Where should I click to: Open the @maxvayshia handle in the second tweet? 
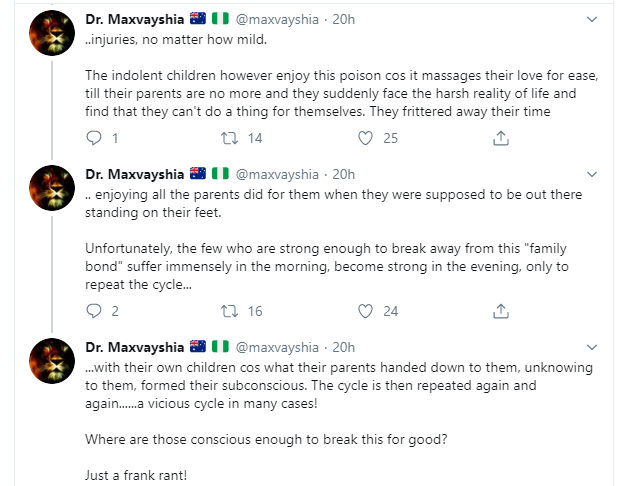[x=276, y=174]
